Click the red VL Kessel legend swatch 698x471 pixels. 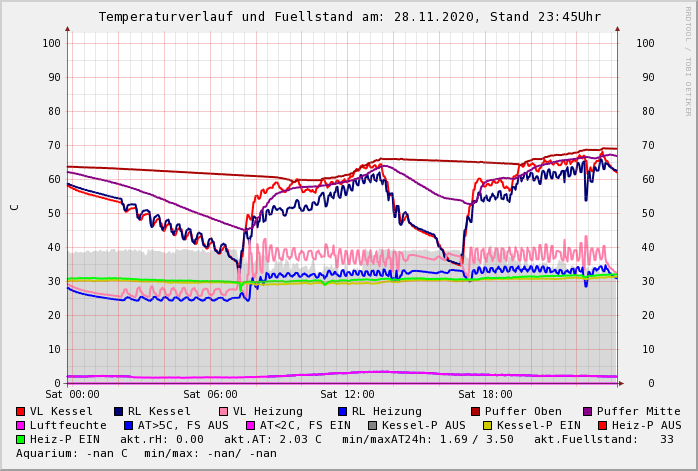21,411
